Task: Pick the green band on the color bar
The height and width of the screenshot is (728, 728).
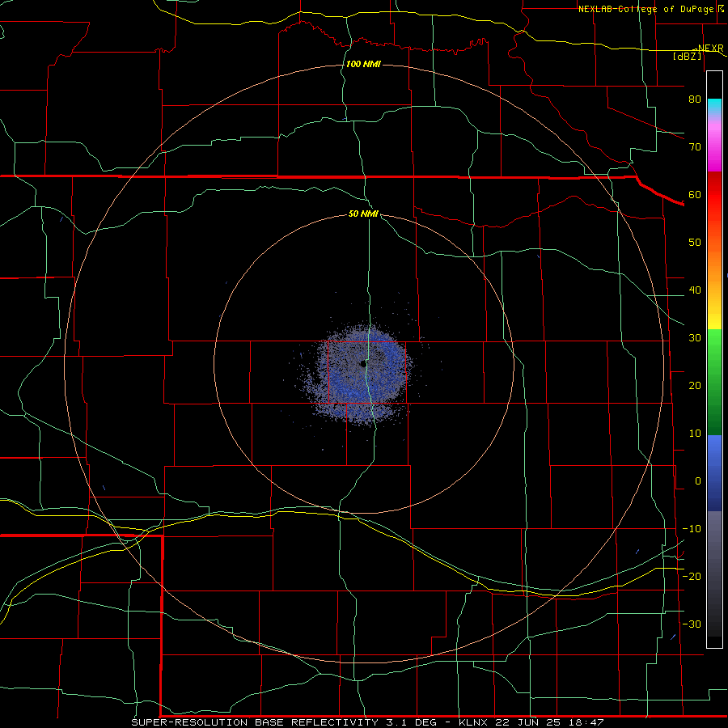Action: pos(714,381)
